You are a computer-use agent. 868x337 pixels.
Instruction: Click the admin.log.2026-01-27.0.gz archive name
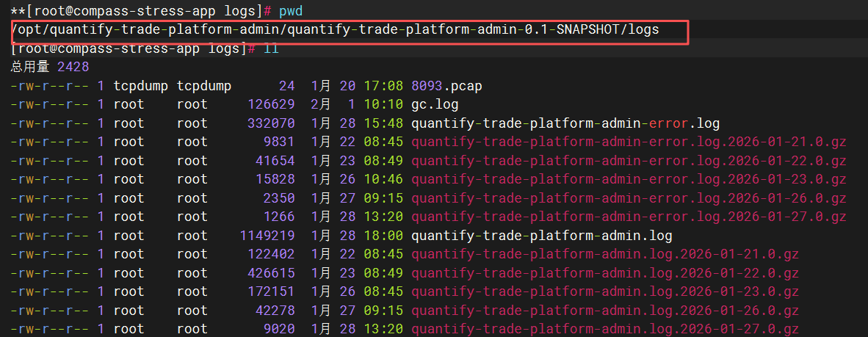[x=604, y=329]
